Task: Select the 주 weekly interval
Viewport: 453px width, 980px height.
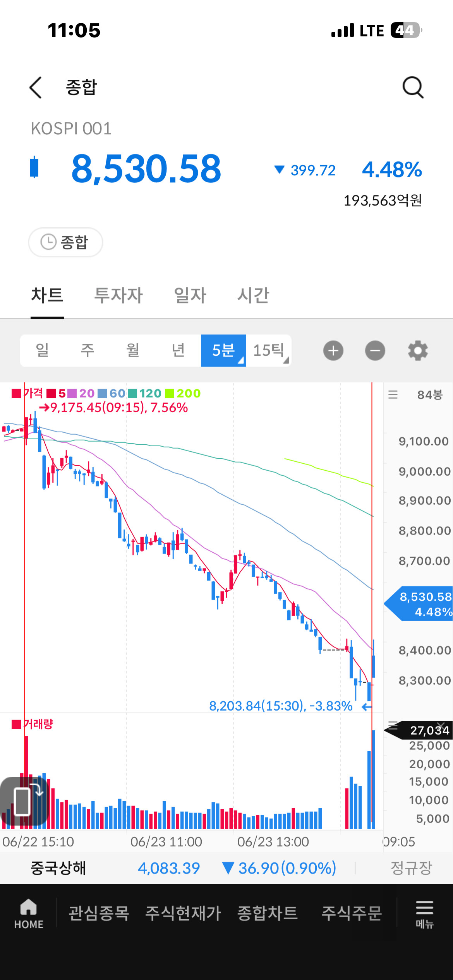Action: pyautogui.click(x=88, y=350)
